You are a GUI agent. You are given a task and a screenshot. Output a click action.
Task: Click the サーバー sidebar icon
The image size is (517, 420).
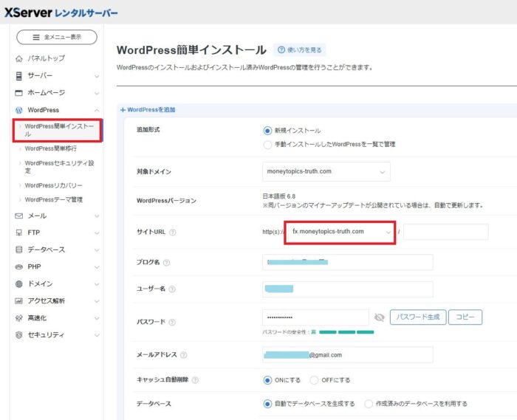[19, 75]
